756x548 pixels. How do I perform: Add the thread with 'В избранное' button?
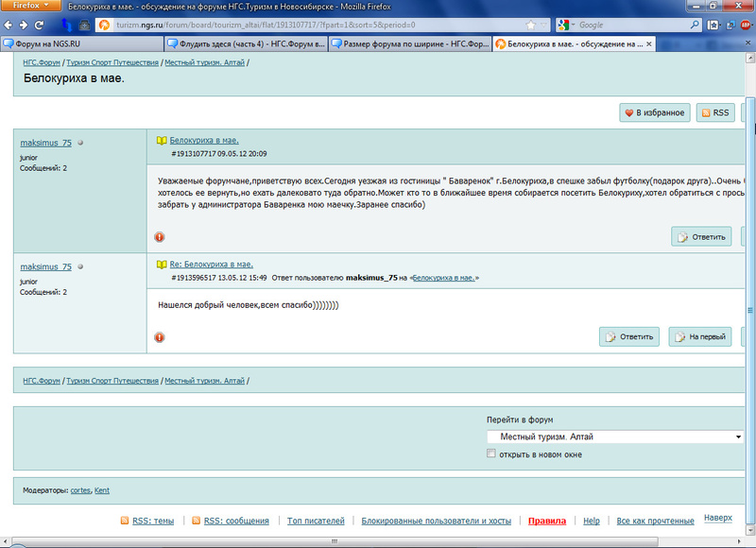[655, 112]
